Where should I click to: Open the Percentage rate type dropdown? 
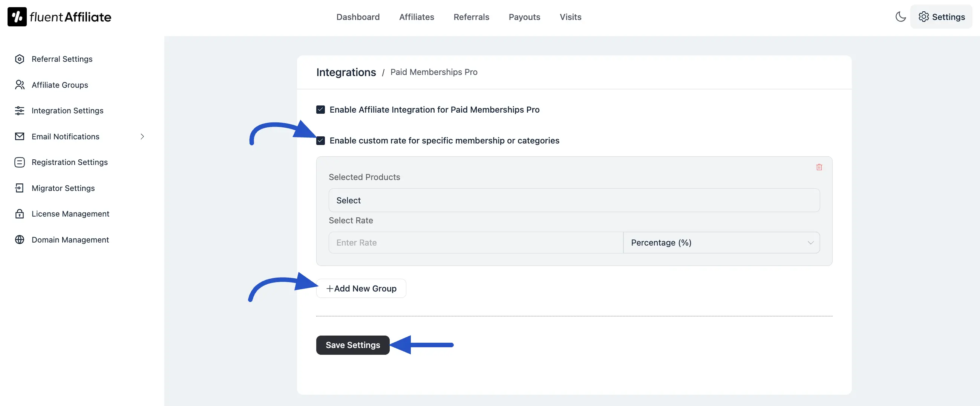(x=722, y=242)
